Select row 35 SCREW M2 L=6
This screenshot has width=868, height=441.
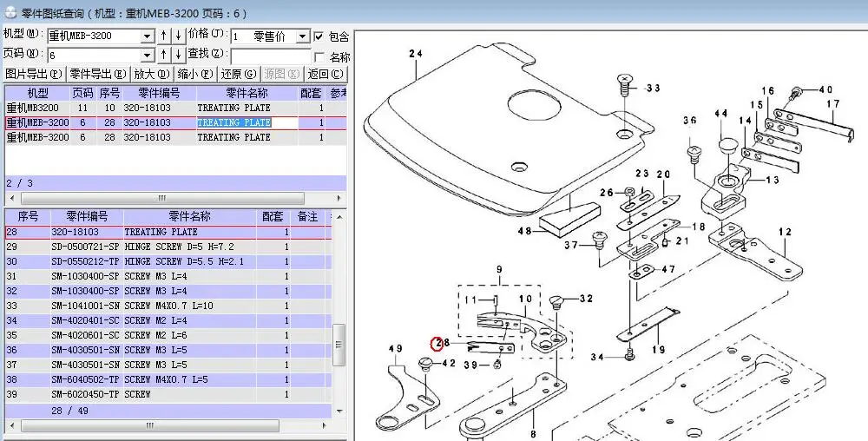pyautogui.click(x=168, y=335)
